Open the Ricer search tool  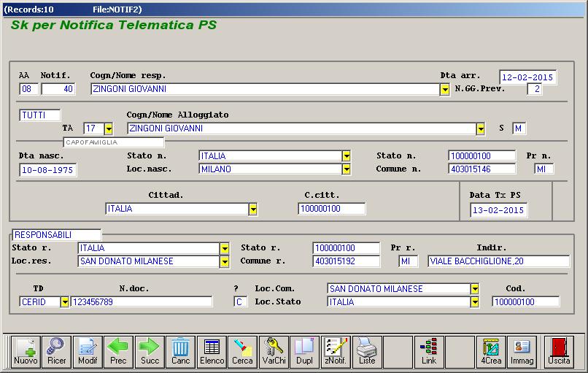point(56,351)
